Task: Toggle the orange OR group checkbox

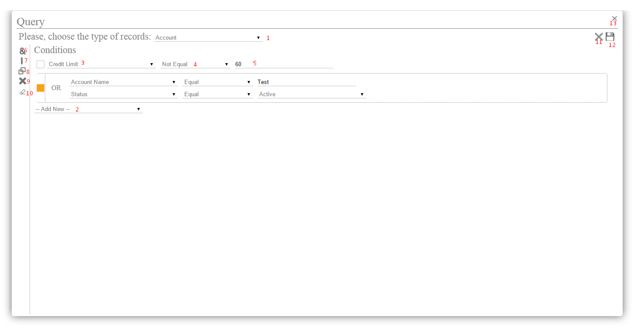Action: [41, 88]
